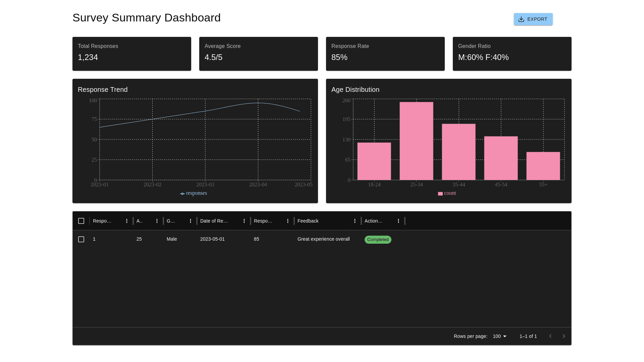Click the Export download button
Screen dimensions: 644x362
(x=533, y=19)
